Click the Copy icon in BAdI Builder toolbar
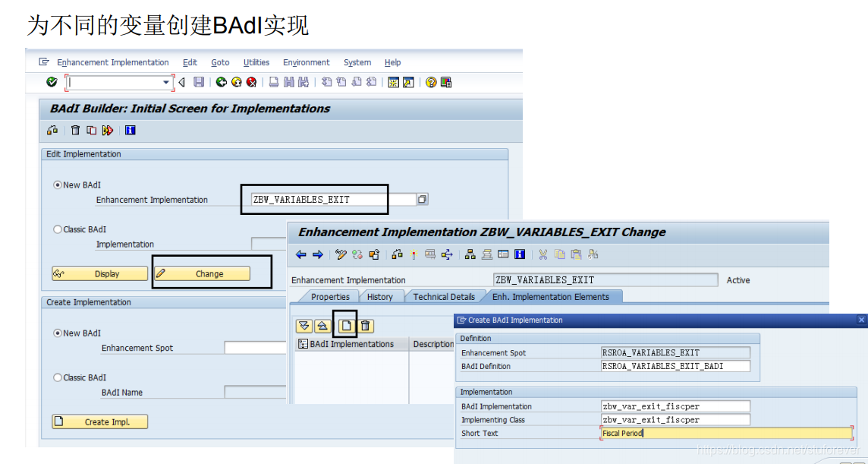The width and height of the screenshot is (868, 464). (x=91, y=131)
